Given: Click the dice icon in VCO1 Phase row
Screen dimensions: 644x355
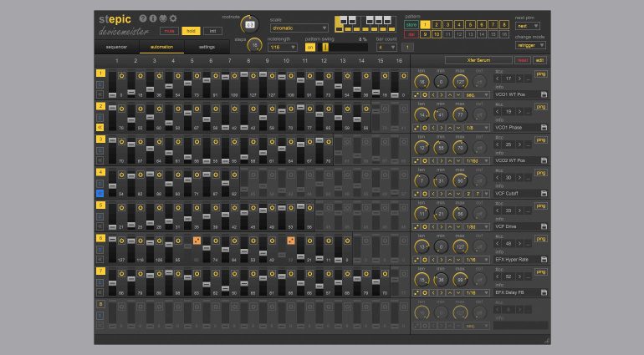Looking at the screenshot, I should click(x=417, y=128).
